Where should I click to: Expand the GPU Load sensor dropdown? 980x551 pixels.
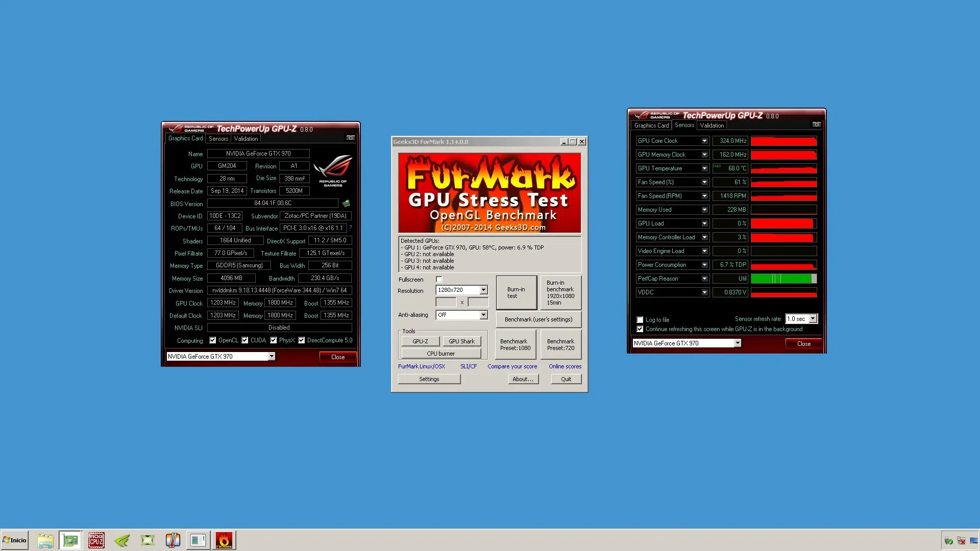[x=704, y=223]
